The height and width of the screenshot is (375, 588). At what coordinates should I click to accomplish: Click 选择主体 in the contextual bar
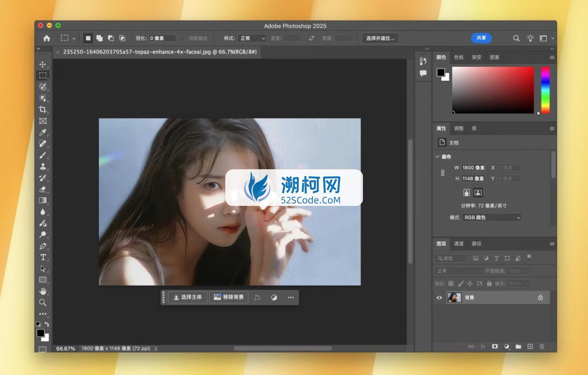(x=187, y=297)
